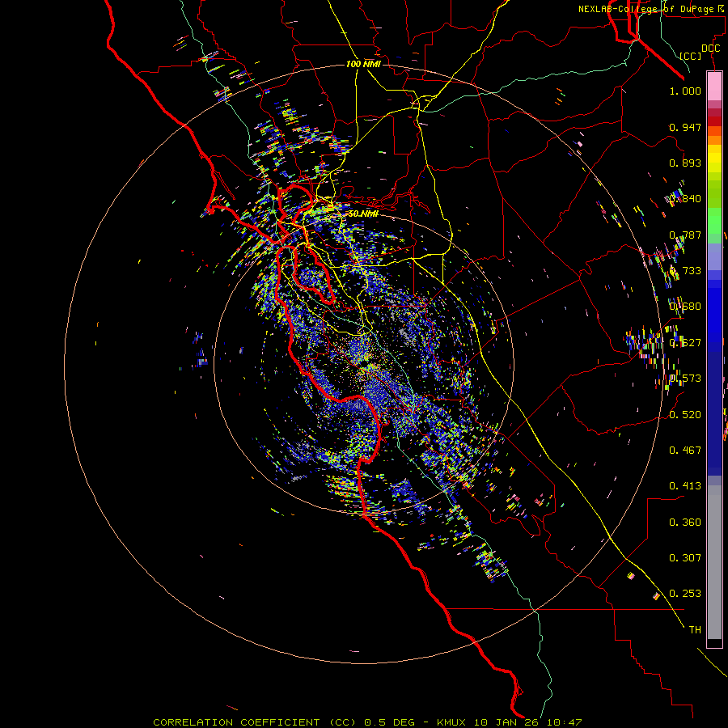Select the 0.413 legend value

coord(685,485)
